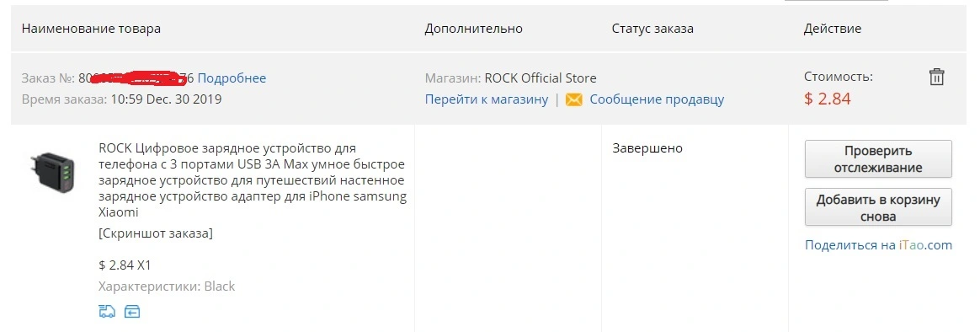
Task: Click the Статус заказа column header
Action: (x=652, y=29)
